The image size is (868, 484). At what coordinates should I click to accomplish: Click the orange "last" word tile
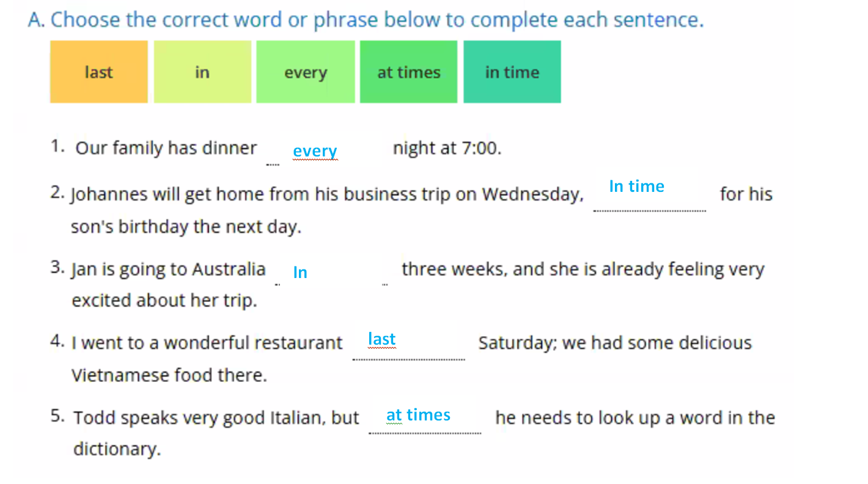tap(98, 72)
